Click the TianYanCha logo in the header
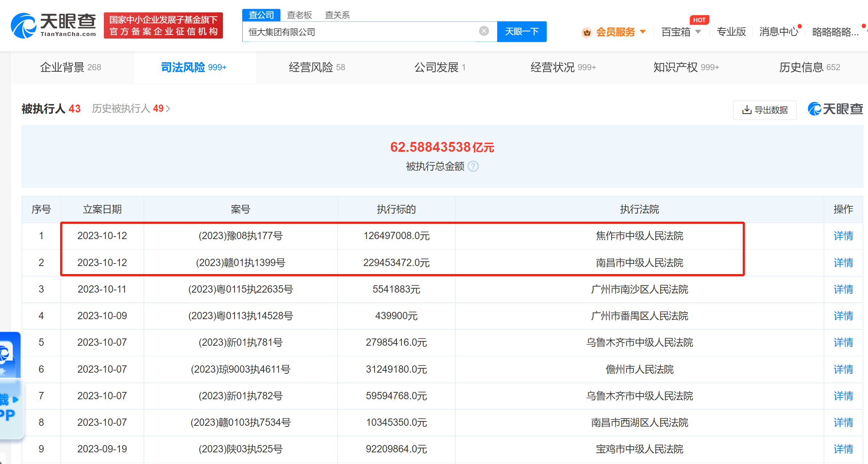This screenshot has width=868, height=464. click(x=54, y=25)
